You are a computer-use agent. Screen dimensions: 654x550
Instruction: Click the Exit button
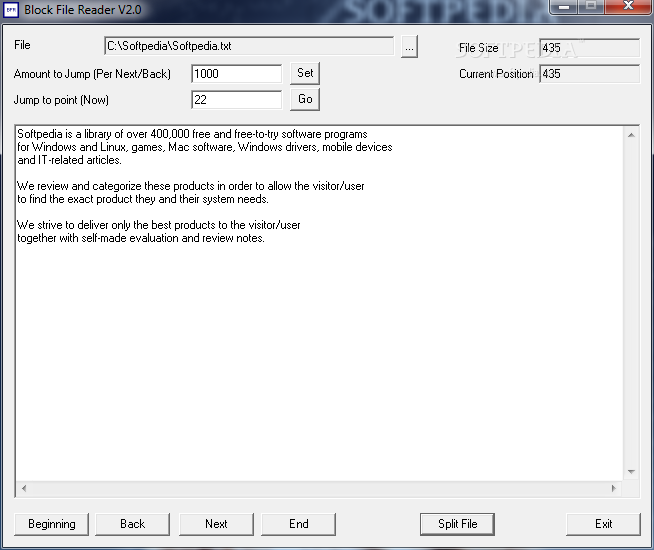coord(603,524)
